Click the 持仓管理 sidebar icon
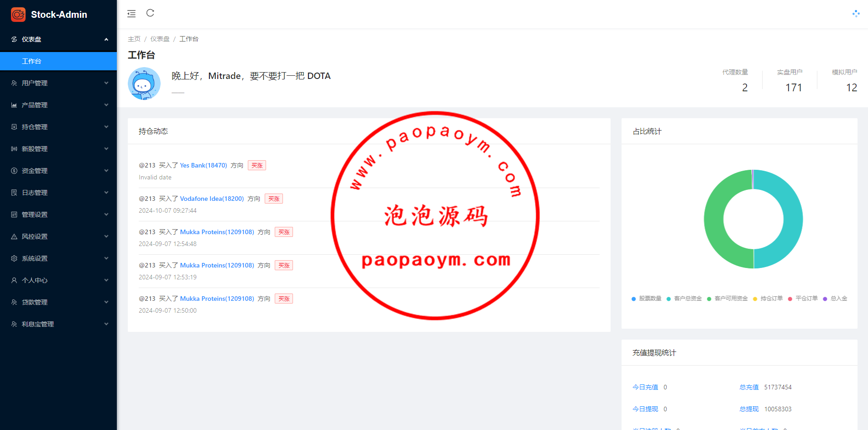 [x=14, y=127]
